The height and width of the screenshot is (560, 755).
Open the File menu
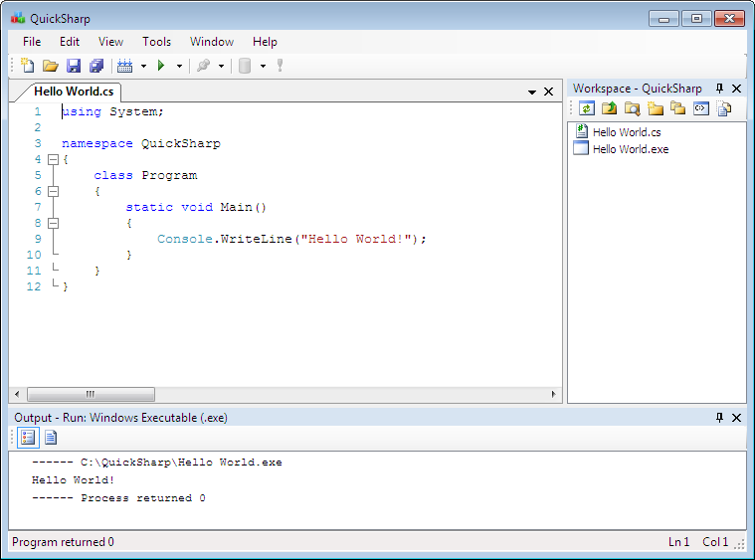point(32,42)
